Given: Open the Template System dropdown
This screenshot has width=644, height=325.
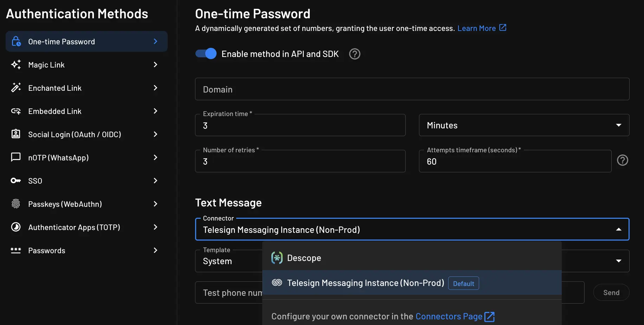Looking at the screenshot, I should pos(618,261).
